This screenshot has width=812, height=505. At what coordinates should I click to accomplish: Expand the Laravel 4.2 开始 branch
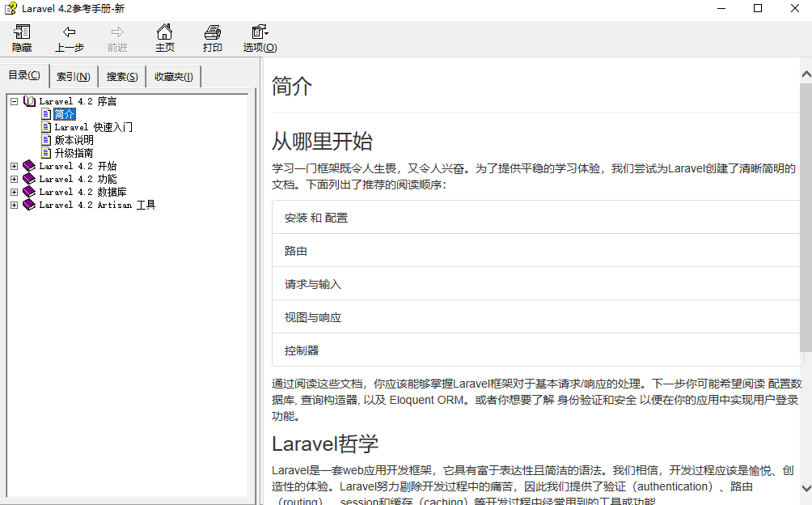(x=13, y=166)
